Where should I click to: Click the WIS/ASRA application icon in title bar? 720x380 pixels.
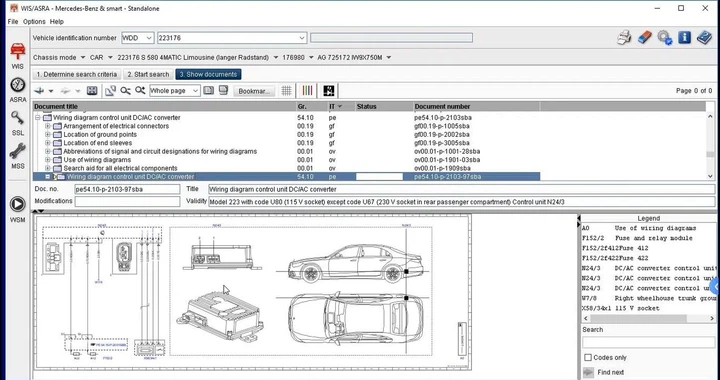click(x=14, y=8)
